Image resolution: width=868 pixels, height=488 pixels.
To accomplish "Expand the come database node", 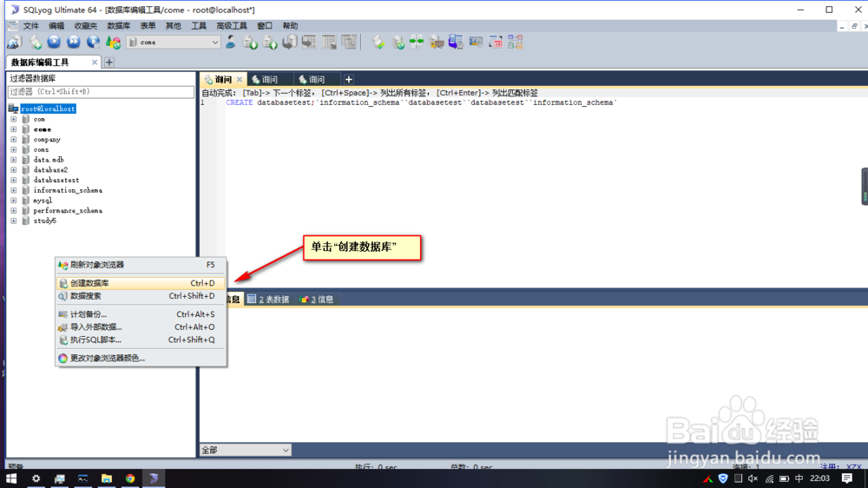I will 14,129.
